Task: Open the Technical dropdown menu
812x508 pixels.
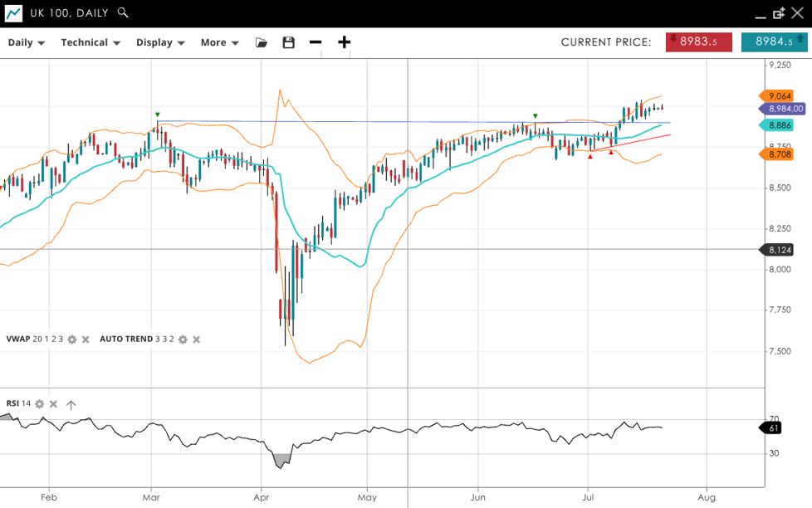Action: (90, 42)
